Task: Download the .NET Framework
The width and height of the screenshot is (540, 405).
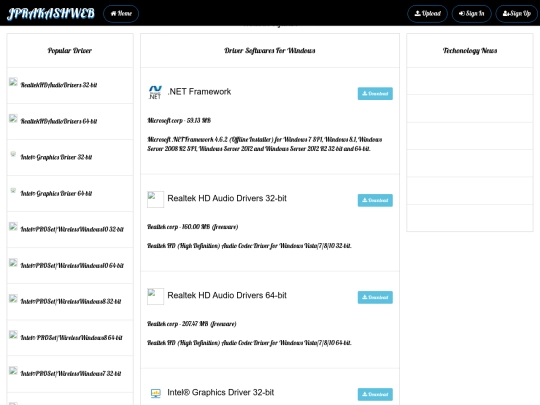Action: coord(375,94)
